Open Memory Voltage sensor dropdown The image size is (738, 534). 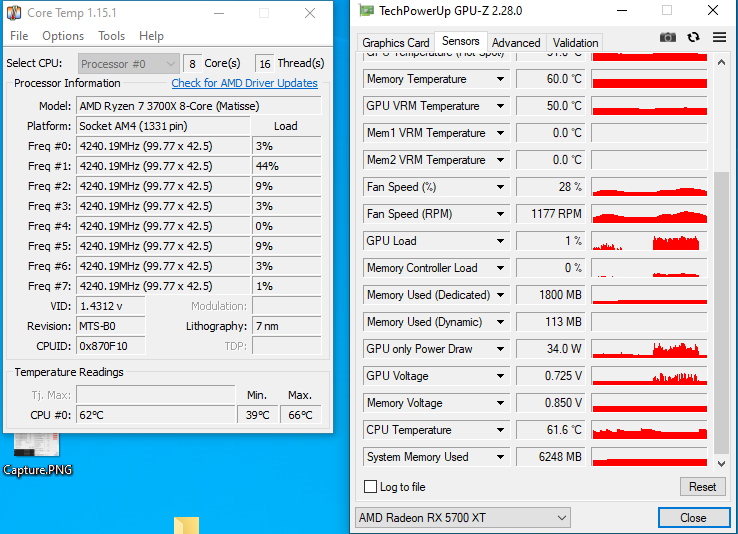[x=500, y=403]
